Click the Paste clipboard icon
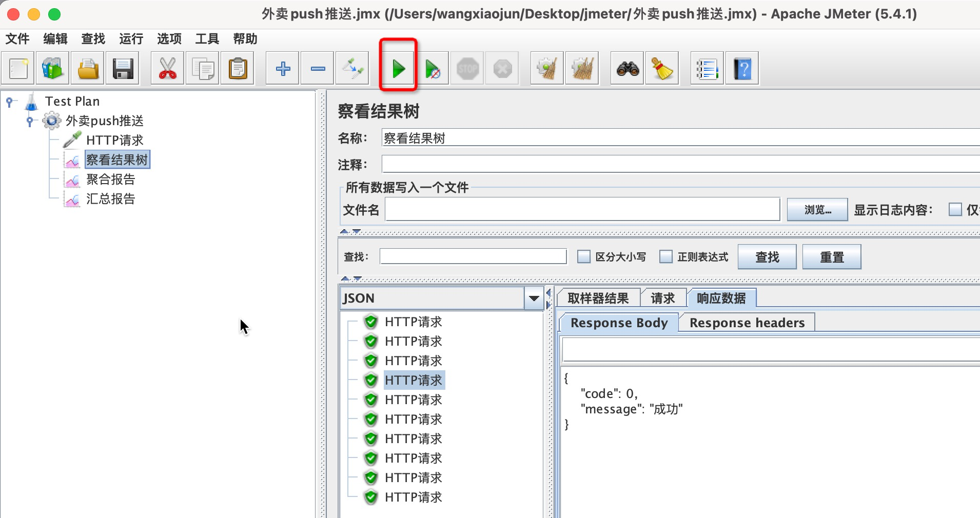 (238, 68)
